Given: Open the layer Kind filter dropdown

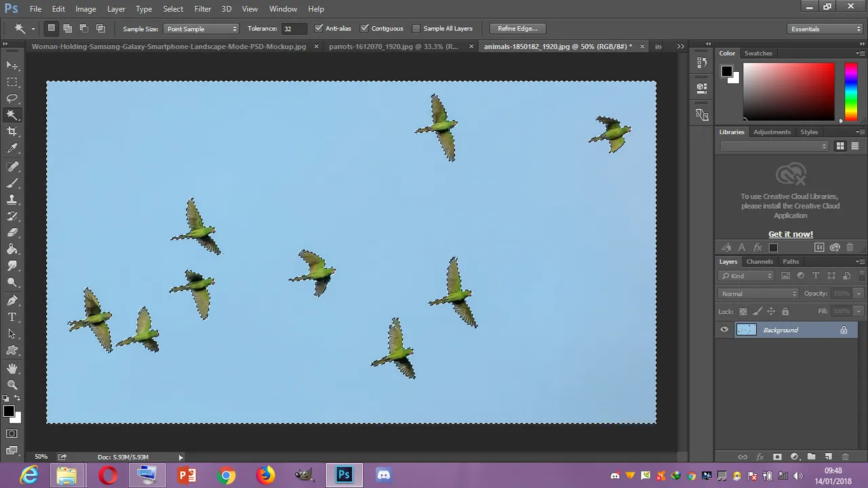Looking at the screenshot, I should (745, 276).
